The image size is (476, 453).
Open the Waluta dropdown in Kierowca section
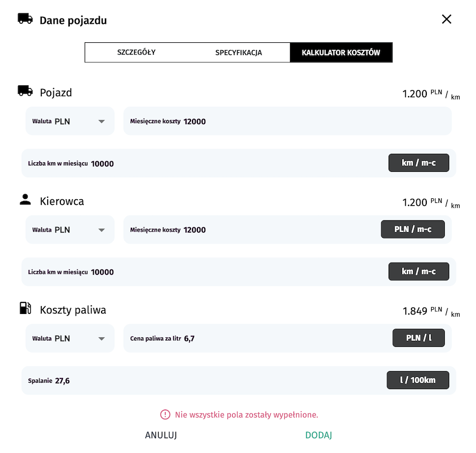tap(70, 230)
